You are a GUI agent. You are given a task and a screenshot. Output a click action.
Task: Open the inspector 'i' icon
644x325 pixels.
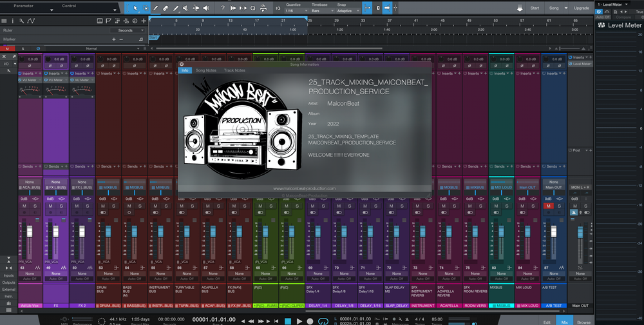click(12, 21)
